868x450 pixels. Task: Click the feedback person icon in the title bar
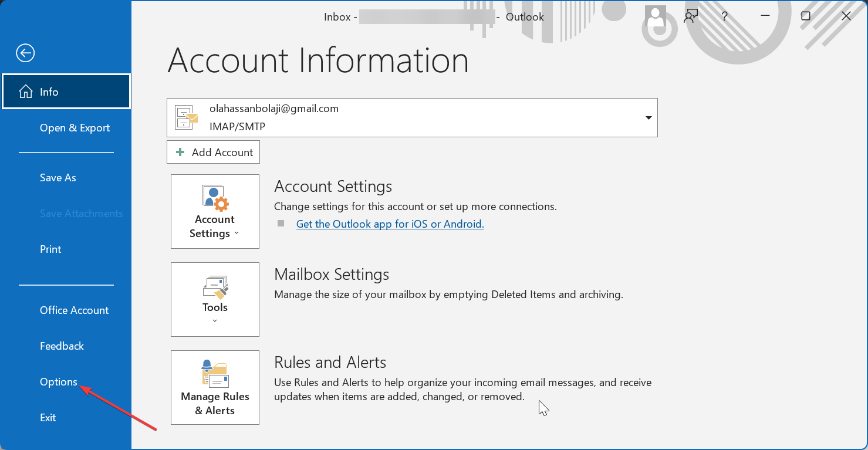[691, 16]
